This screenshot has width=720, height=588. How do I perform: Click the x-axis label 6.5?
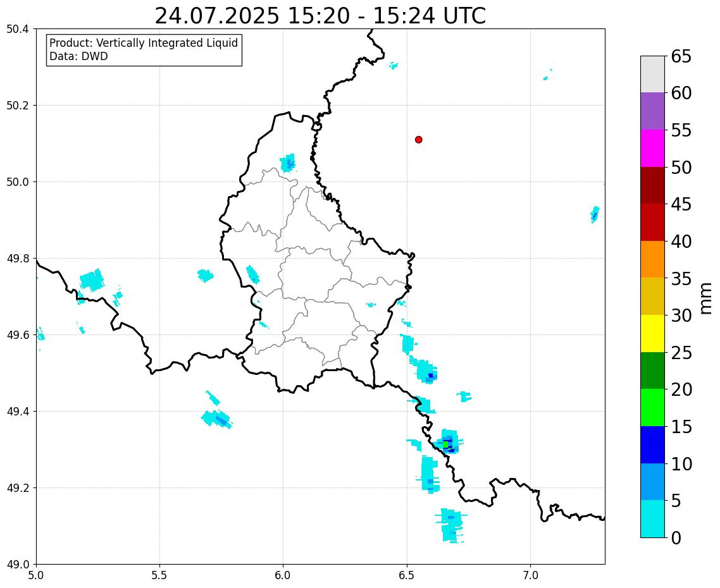pyautogui.click(x=407, y=575)
